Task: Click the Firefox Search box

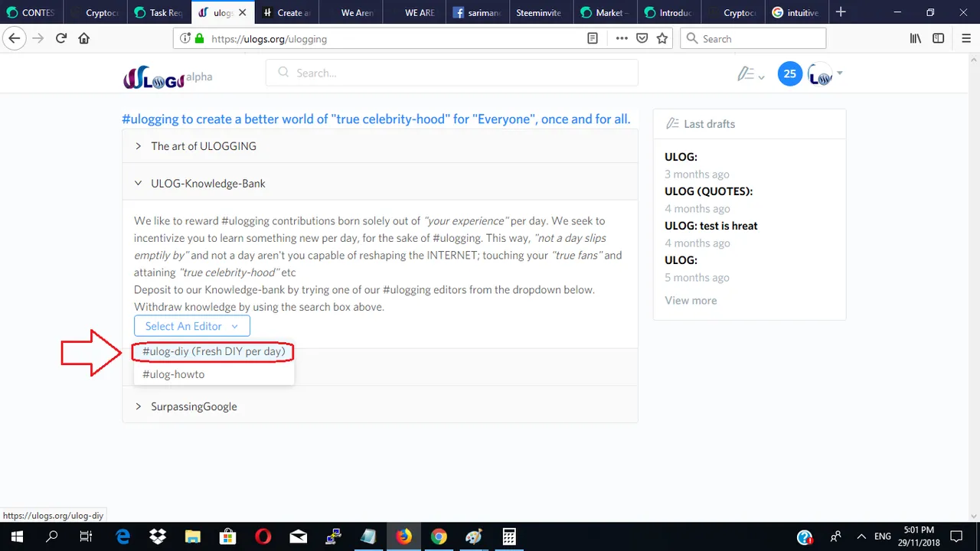Action: [x=753, y=38]
